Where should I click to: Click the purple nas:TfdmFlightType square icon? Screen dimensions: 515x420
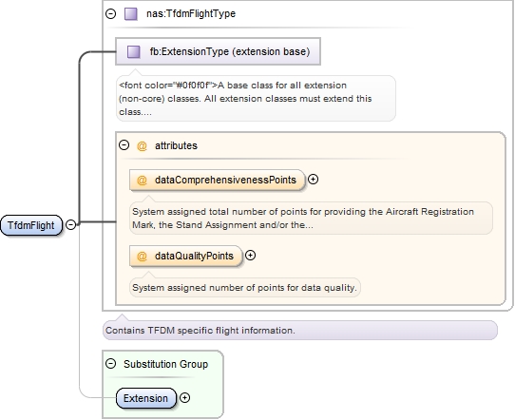click(x=131, y=14)
